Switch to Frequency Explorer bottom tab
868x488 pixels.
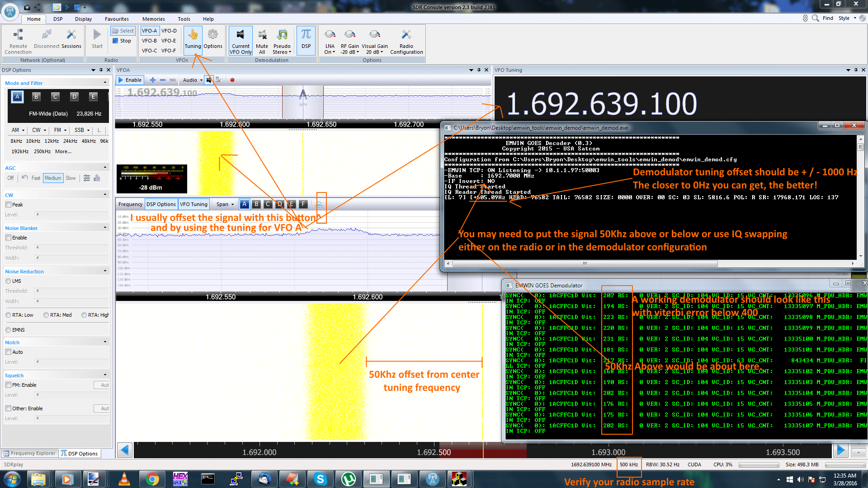tap(29, 453)
